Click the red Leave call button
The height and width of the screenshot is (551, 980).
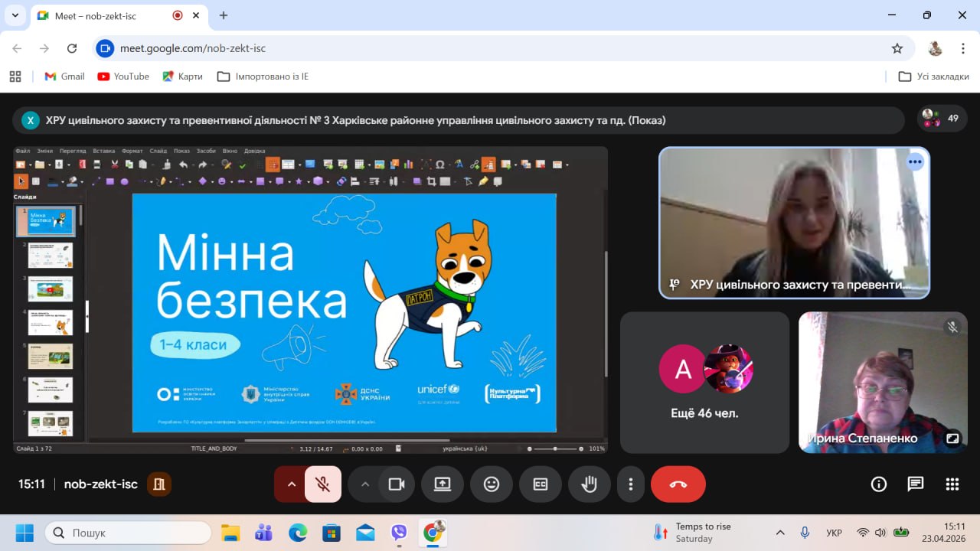click(x=678, y=484)
